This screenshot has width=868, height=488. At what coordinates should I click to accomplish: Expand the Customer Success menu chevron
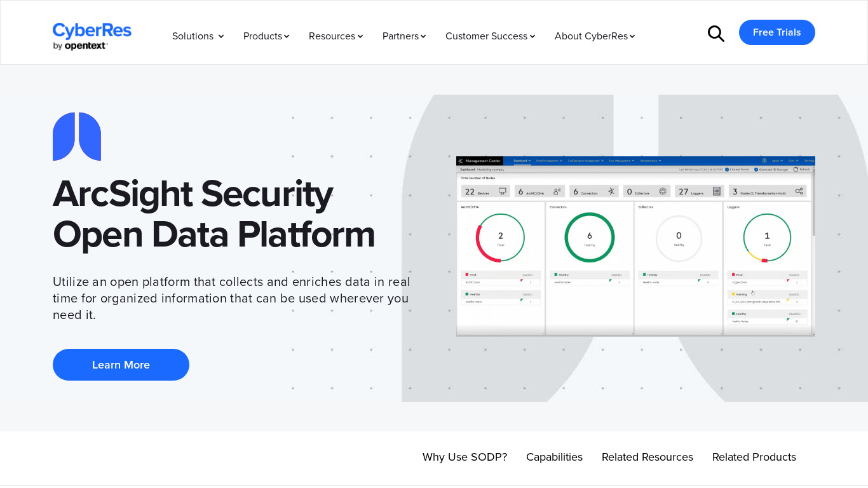pos(532,36)
